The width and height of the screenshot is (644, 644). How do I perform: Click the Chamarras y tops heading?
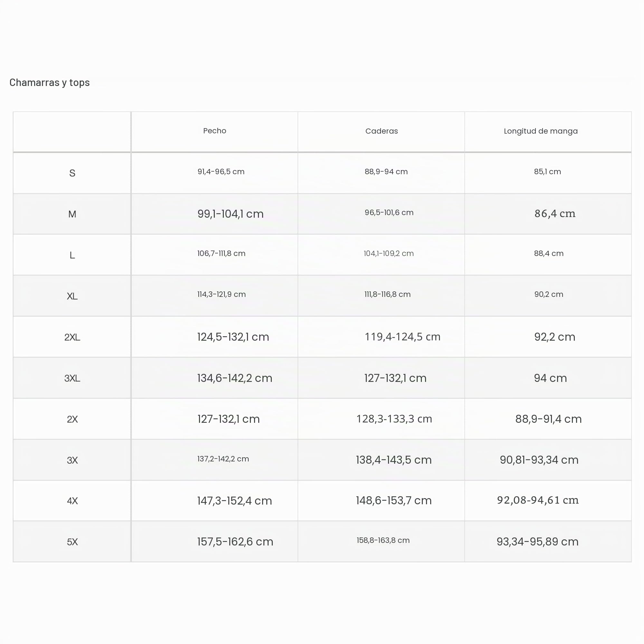[49, 82]
